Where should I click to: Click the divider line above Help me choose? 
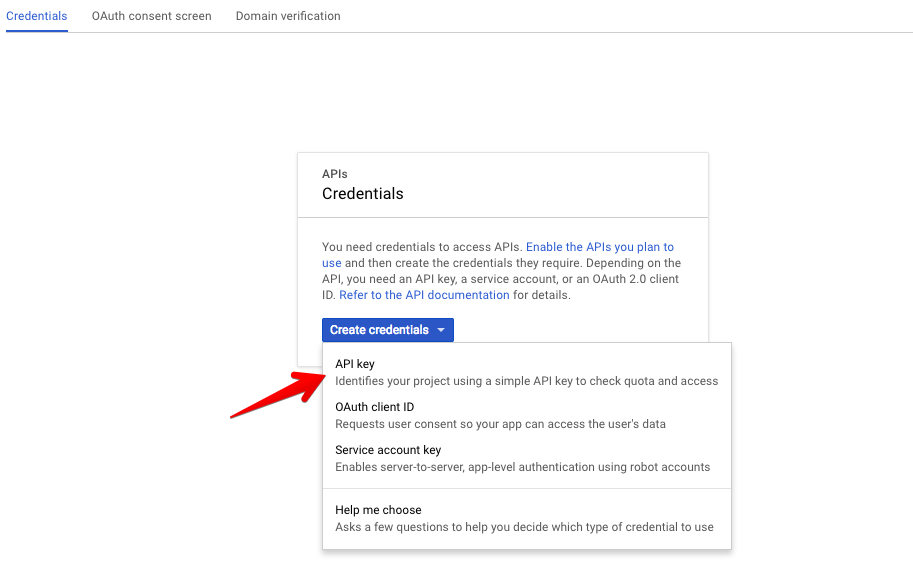click(527, 488)
